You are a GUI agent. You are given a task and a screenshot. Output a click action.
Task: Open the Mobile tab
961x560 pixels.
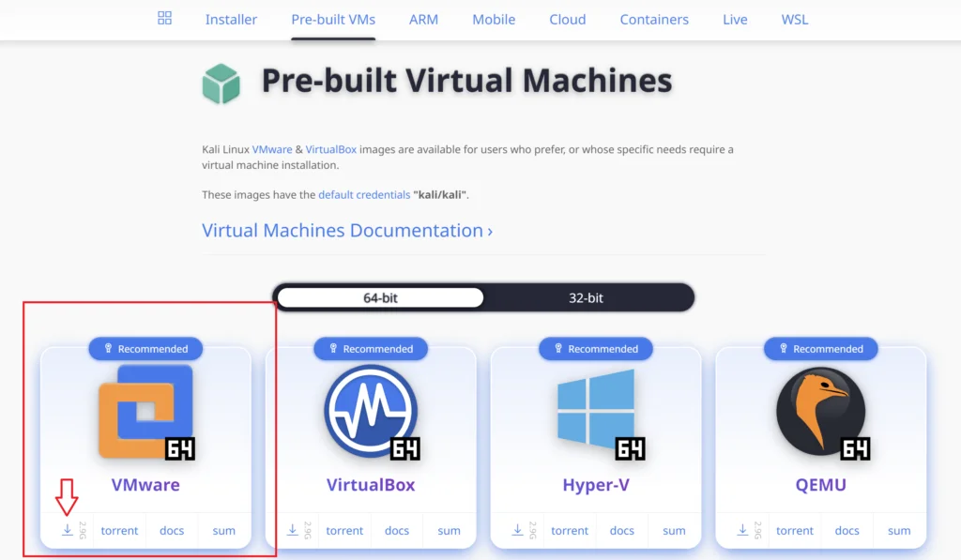494,20
